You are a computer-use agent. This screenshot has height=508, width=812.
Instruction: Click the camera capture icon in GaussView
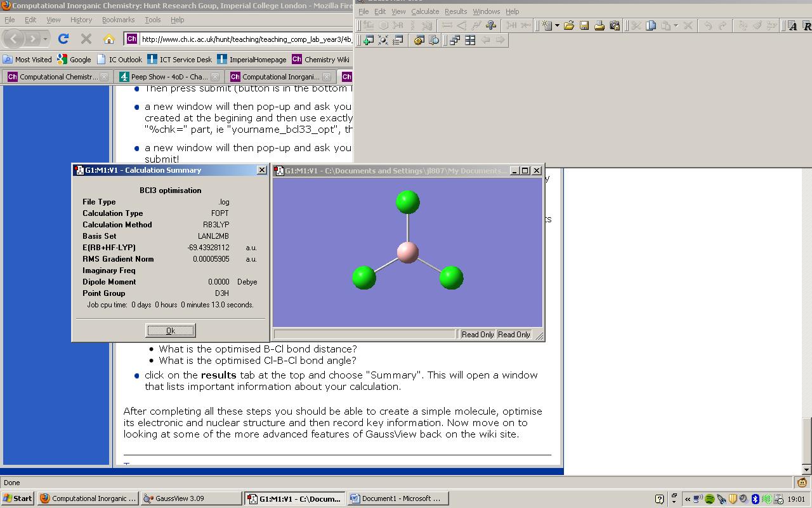tap(615, 26)
